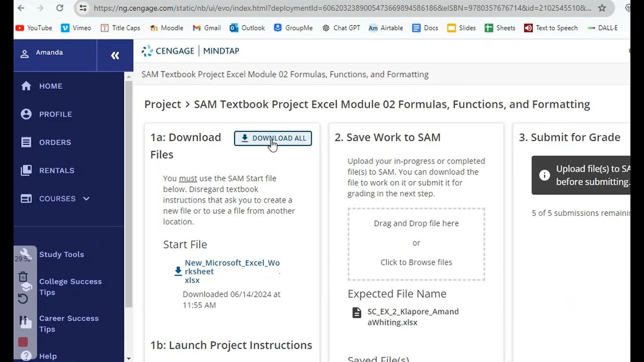Open the Chat GPT bookmark
Image resolution: width=644 pixels, height=362 pixels.
pyautogui.click(x=341, y=28)
